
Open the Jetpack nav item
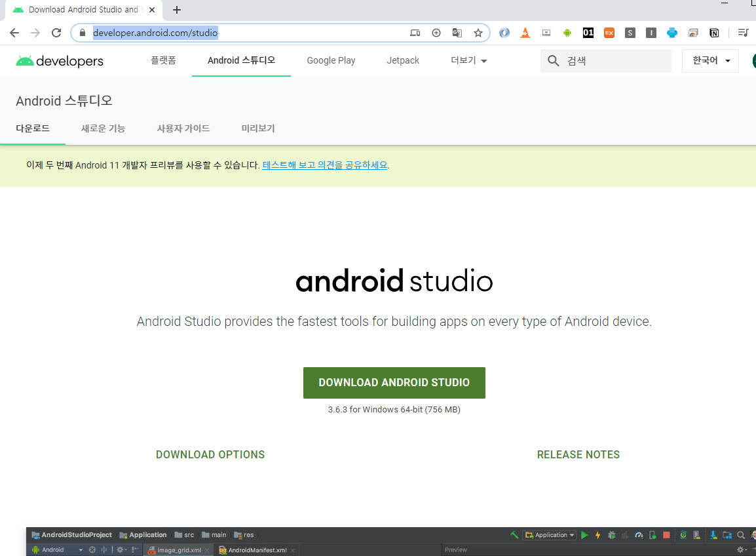403,60
